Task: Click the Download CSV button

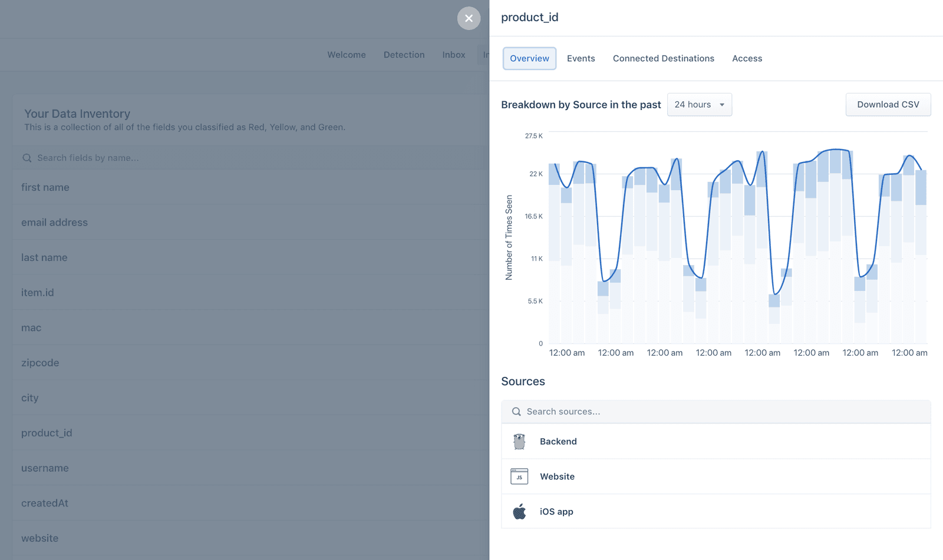Action: tap(888, 104)
